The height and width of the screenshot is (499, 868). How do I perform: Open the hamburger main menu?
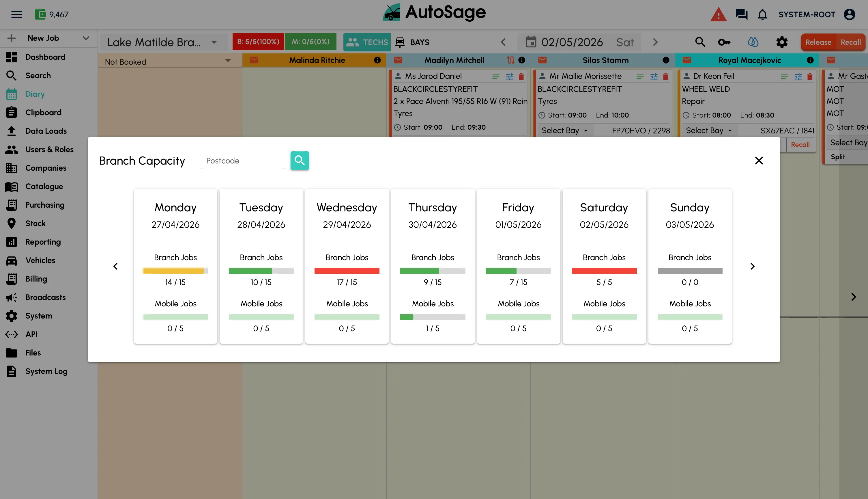click(16, 14)
